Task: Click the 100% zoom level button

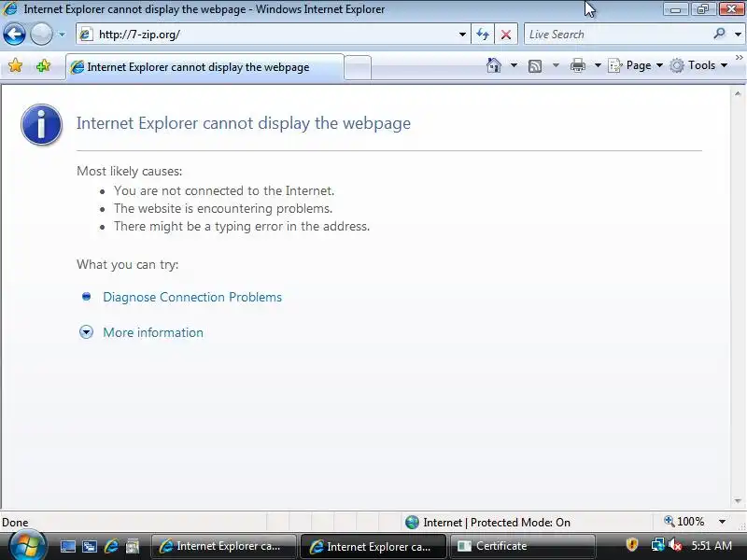Action: click(684, 522)
